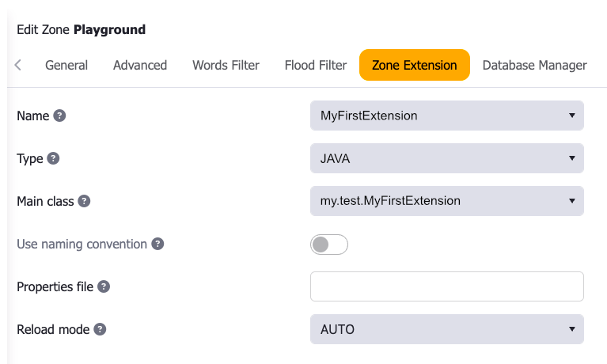Open help tooltip for Use naming convention
The height and width of the screenshot is (364, 607).
click(x=157, y=244)
